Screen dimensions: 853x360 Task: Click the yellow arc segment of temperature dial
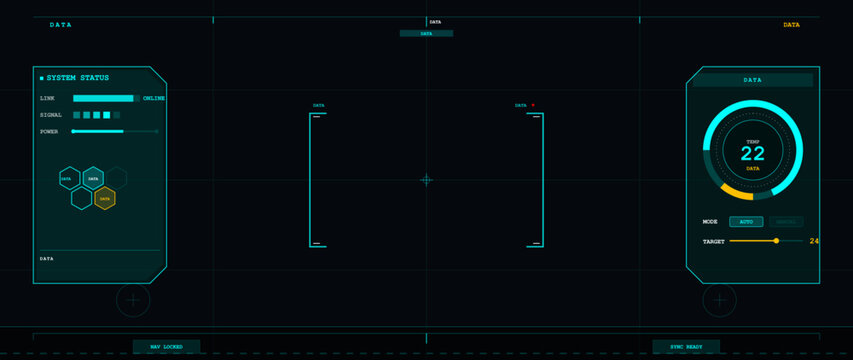click(x=736, y=192)
